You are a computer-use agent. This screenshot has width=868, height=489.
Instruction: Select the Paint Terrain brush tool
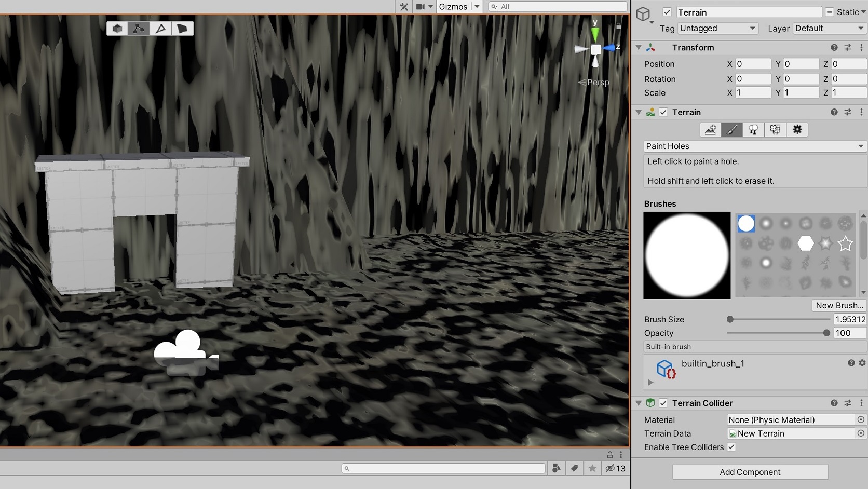[731, 130]
